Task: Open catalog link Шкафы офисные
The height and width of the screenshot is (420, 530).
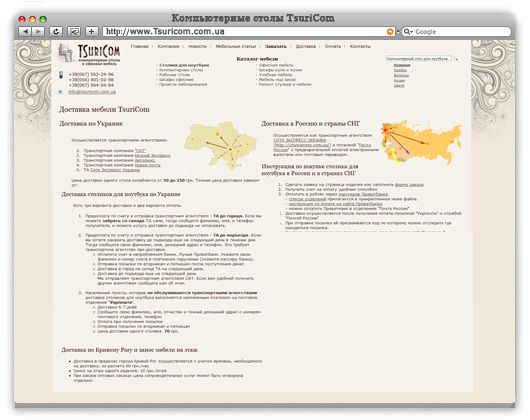Action: tap(176, 79)
